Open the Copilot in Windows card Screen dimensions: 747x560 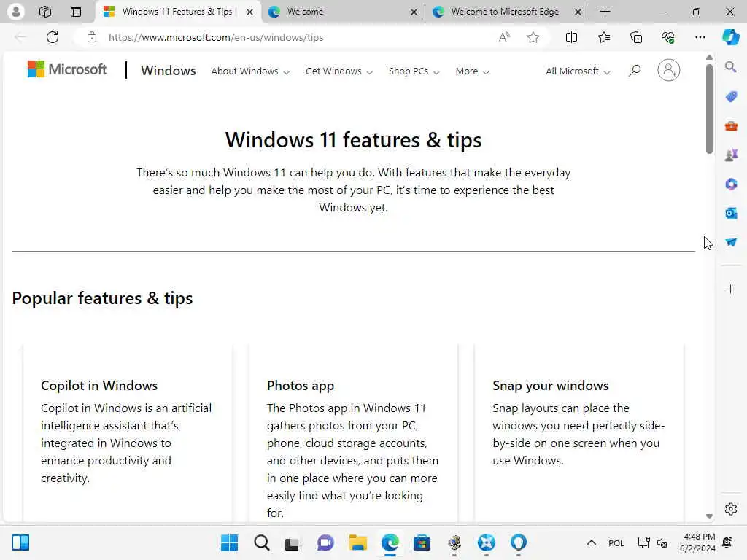tap(127, 432)
